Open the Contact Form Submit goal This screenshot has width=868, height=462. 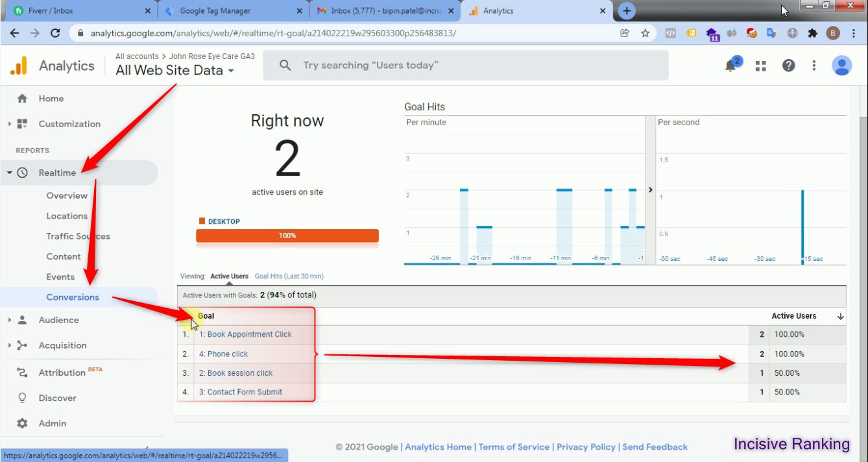point(241,392)
